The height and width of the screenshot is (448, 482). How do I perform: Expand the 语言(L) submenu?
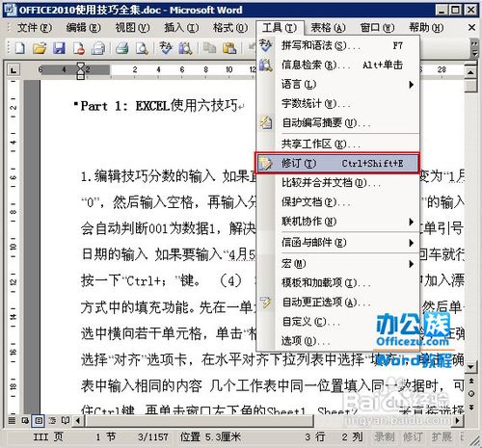[x=338, y=85]
